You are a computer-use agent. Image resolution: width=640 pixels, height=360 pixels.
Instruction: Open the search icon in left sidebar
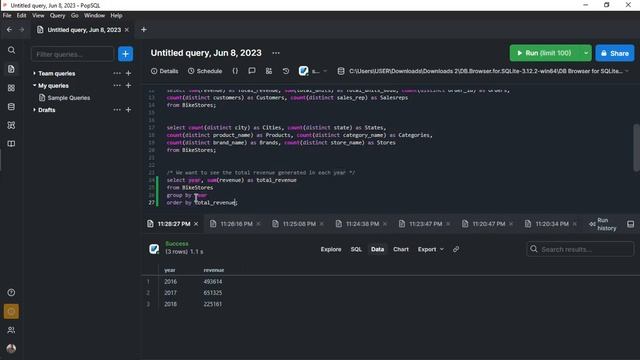tap(11, 50)
